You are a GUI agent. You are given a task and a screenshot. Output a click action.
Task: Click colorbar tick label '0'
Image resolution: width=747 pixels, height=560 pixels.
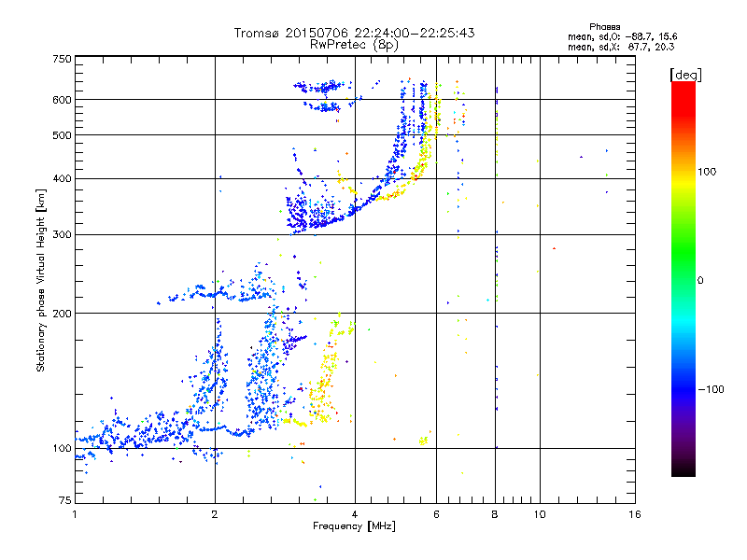point(700,281)
